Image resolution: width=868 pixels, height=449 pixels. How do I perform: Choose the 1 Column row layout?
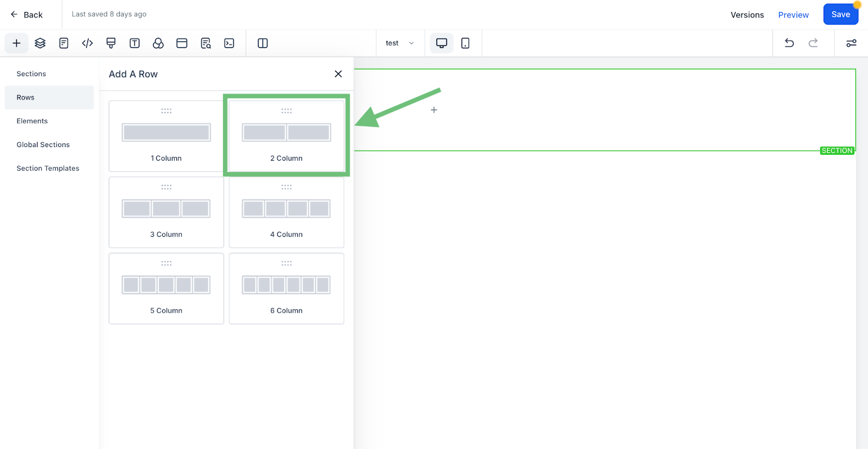pos(167,136)
